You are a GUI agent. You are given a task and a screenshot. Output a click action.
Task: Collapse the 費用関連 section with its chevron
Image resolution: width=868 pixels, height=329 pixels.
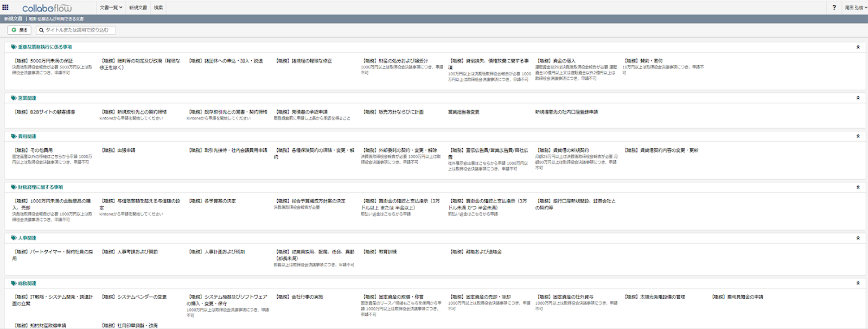pos(858,136)
